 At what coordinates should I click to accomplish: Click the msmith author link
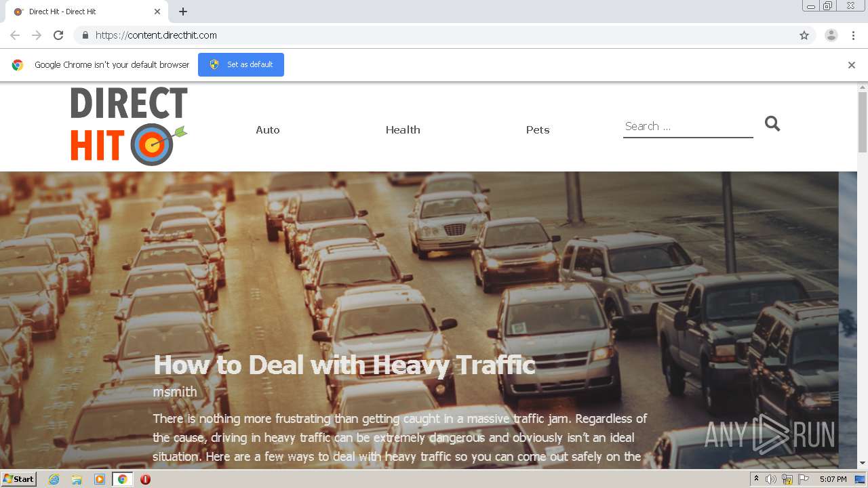[175, 392]
